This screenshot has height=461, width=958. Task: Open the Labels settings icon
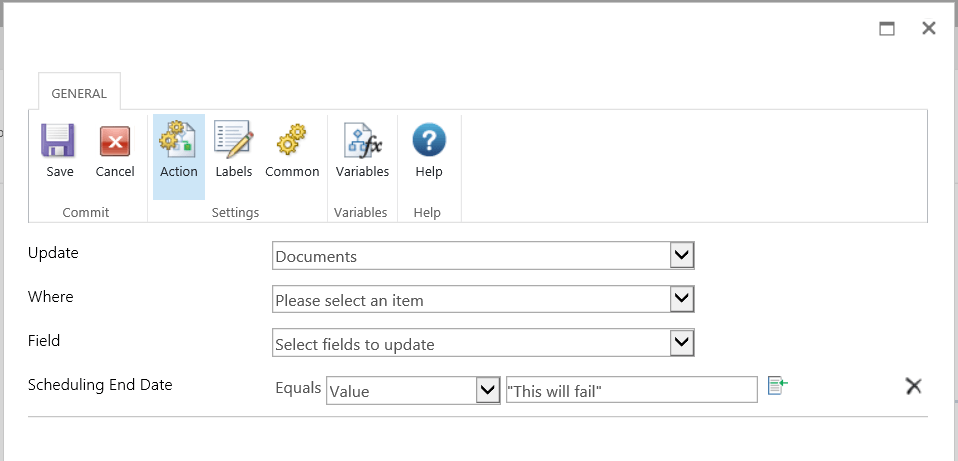(x=233, y=139)
